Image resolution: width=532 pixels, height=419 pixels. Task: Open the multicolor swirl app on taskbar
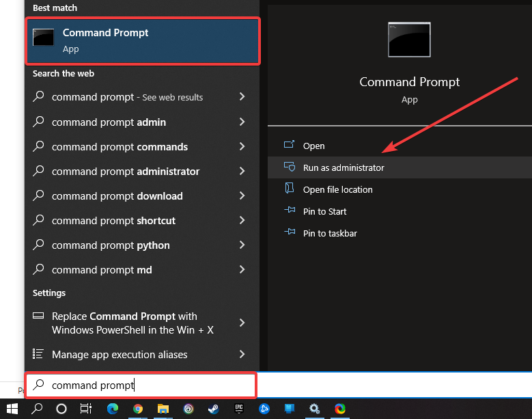point(340,409)
